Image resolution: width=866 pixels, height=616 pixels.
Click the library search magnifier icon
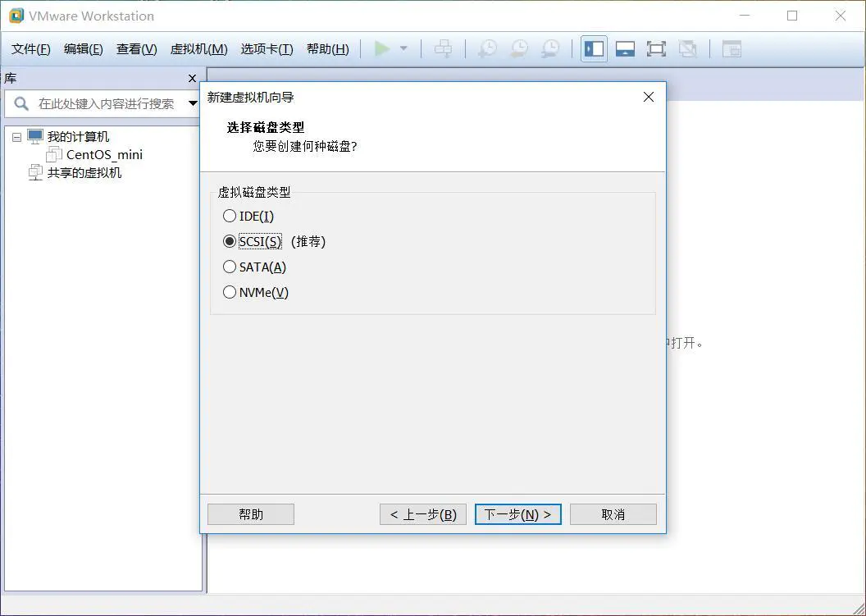pos(21,103)
